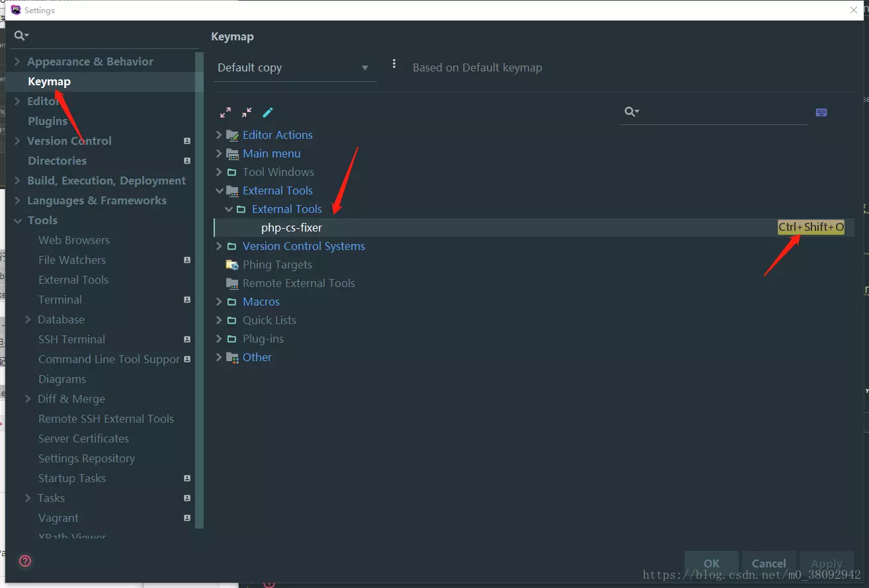Collapse top-level External Tools keymap group

tap(219, 190)
